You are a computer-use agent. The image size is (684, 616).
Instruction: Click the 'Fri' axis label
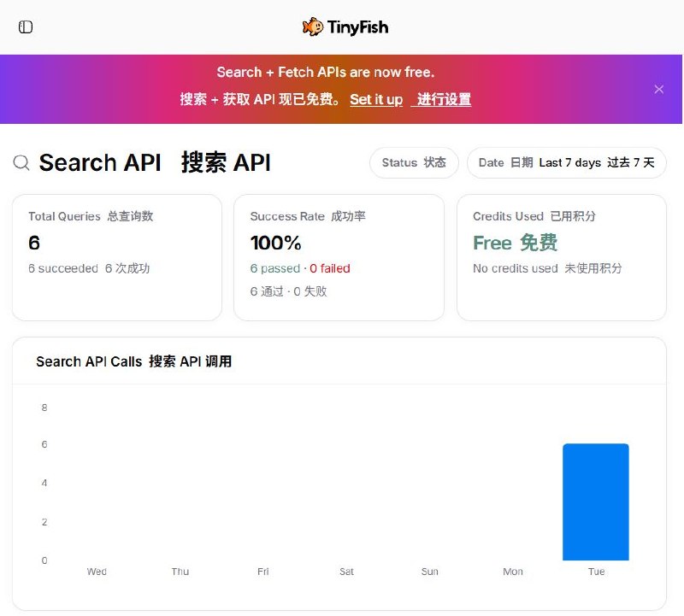point(263,572)
